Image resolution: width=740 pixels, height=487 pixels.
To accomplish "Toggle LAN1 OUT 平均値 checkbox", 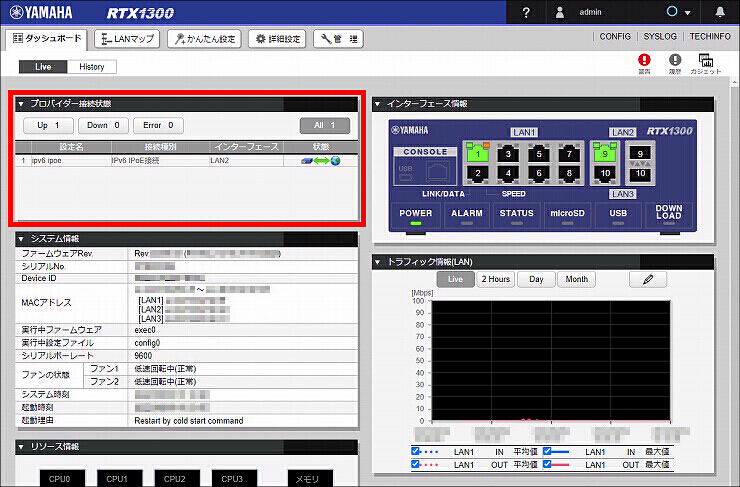I will tap(415, 464).
